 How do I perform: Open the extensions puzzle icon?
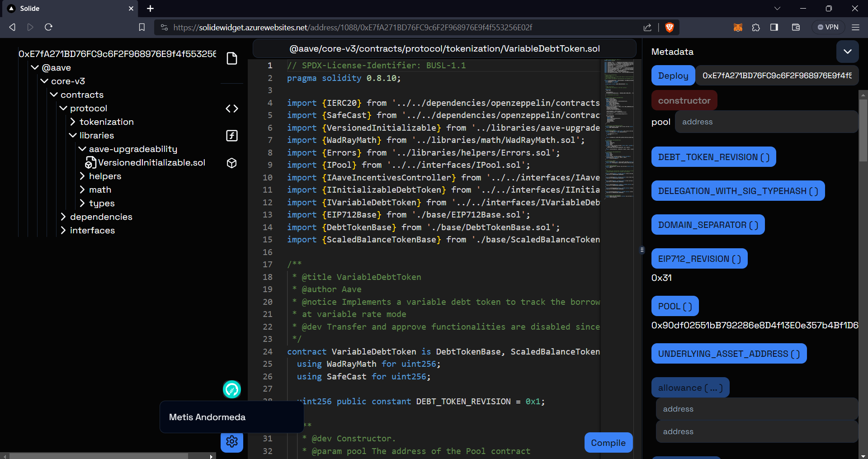[756, 28]
